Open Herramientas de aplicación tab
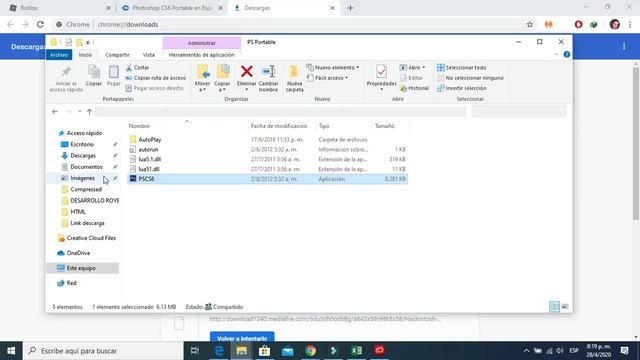Screen dimensions: 640x360 point(202,55)
